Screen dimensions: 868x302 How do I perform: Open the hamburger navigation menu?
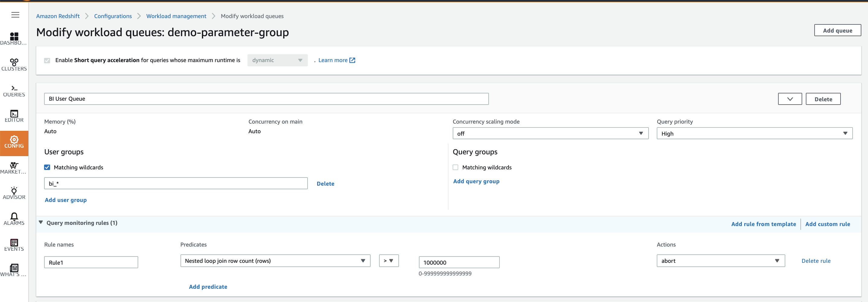pyautogui.click(x=15, y=15)
